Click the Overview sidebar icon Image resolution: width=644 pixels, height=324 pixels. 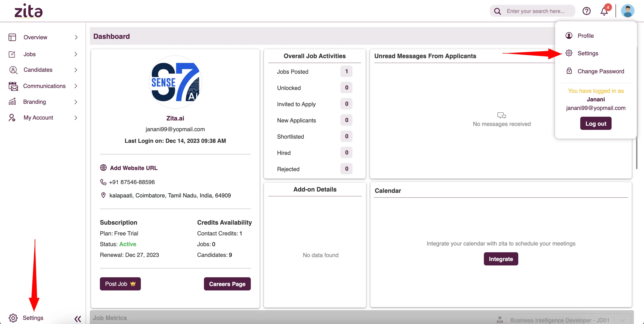(12, 37)
